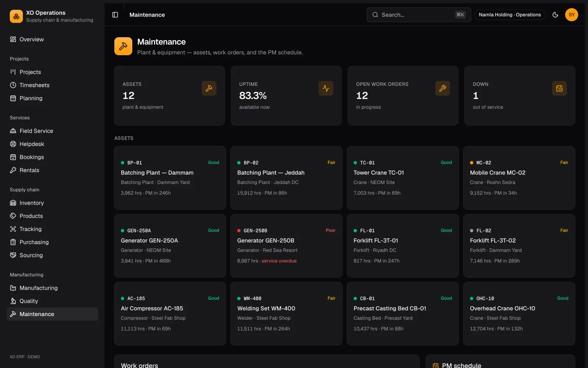Click the Inventory warehouse icon
Image resolution: width=588 pixels, height=368 pixels.
(13, 203)
